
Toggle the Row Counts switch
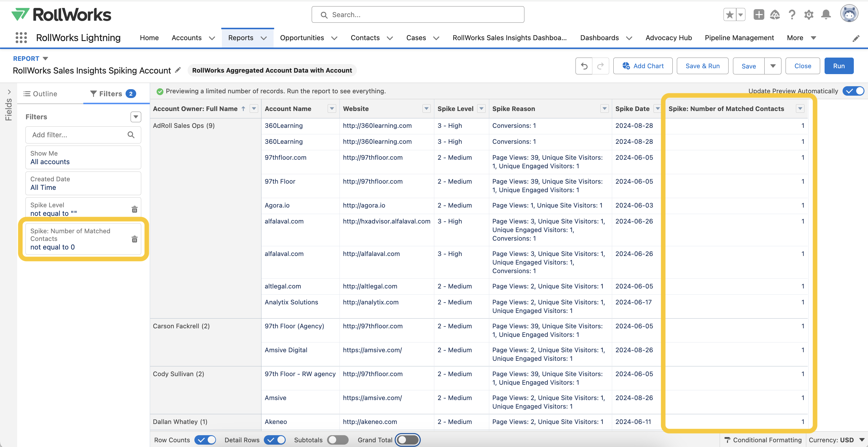point(205,440)
